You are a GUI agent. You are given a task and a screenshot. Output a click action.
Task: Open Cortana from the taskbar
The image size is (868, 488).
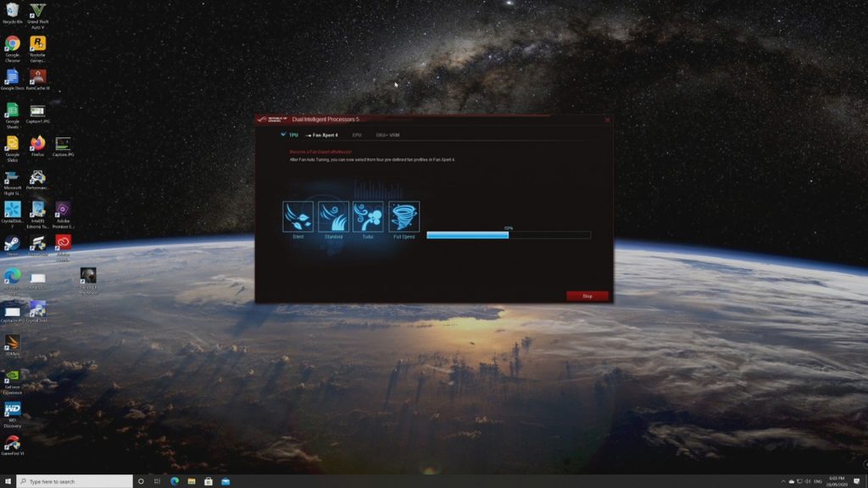(141, 481)
